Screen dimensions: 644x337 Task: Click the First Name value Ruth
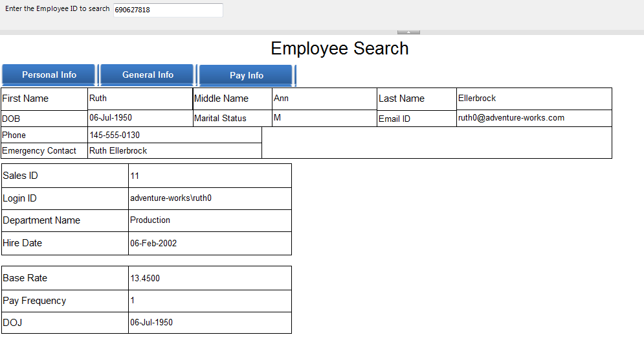98,99
